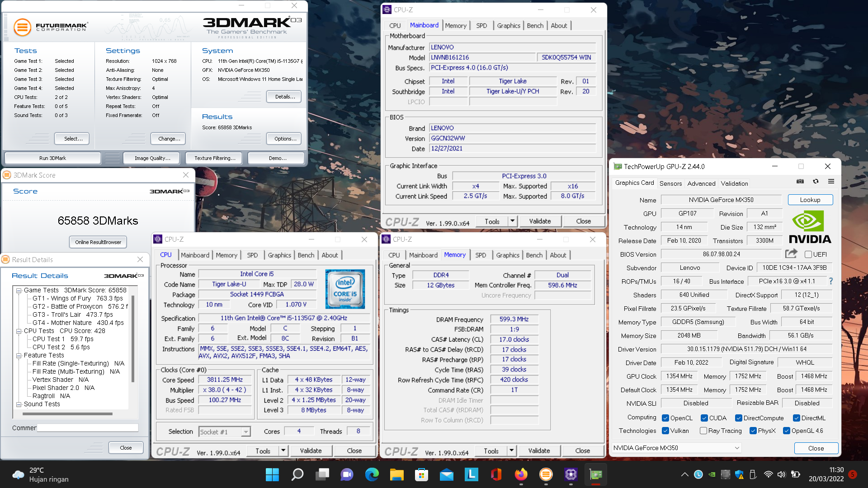Switch to Firefox on the taskbar
Image resolution: width=868 pixels, height=488 pixels.
click(x=521, y=474)
